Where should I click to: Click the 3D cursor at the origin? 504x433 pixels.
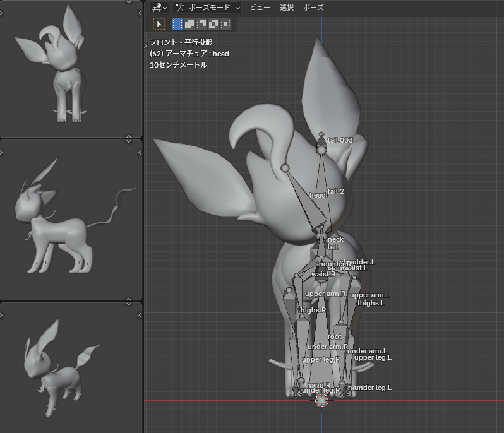pyautogui.click(x=321, y=400)
